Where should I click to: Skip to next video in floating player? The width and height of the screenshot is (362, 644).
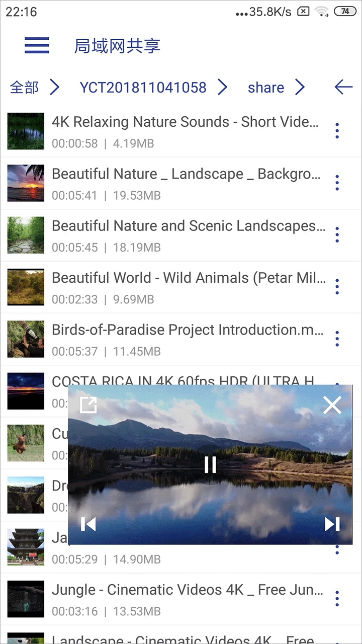(332, 524)
